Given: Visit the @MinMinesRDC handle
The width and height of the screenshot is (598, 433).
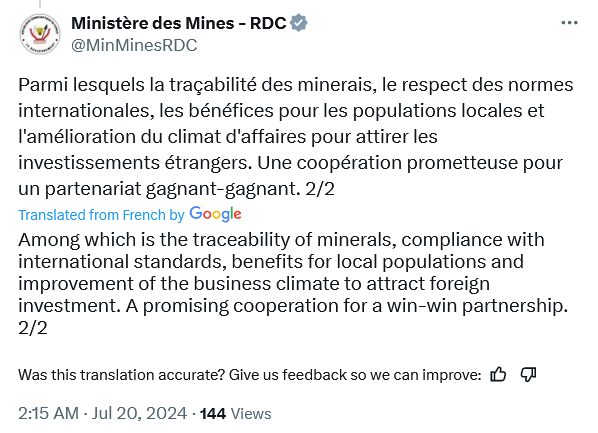Looking at the screenshot, I should pos(134,45).
